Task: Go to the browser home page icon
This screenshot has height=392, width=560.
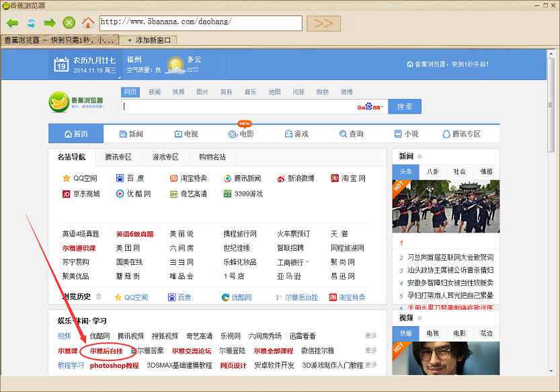Action: [88, 23]
